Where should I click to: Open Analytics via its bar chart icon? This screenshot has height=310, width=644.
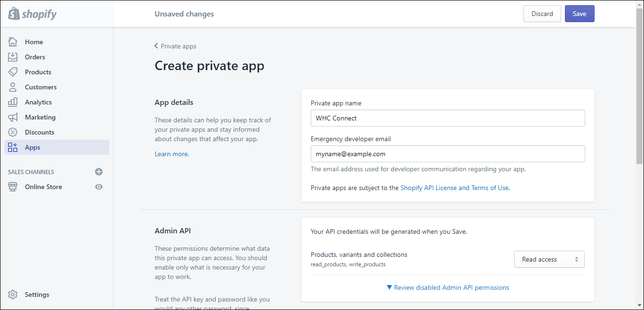[13, 102]
